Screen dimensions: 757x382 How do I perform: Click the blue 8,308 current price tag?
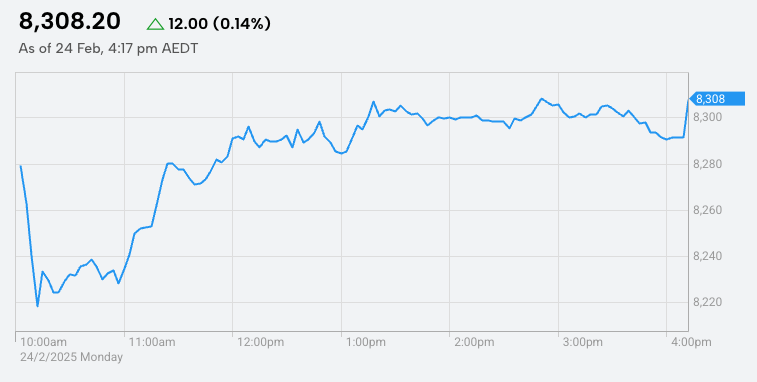coord(716,99)
